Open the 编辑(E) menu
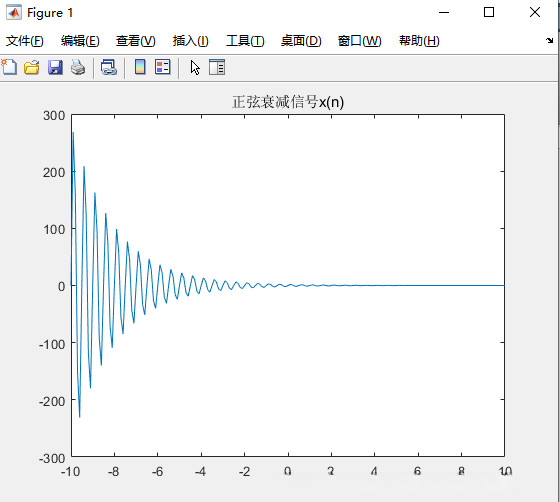The height and width of the screenshot is (502, 560). pyautogui.click(x=80, y=41)
